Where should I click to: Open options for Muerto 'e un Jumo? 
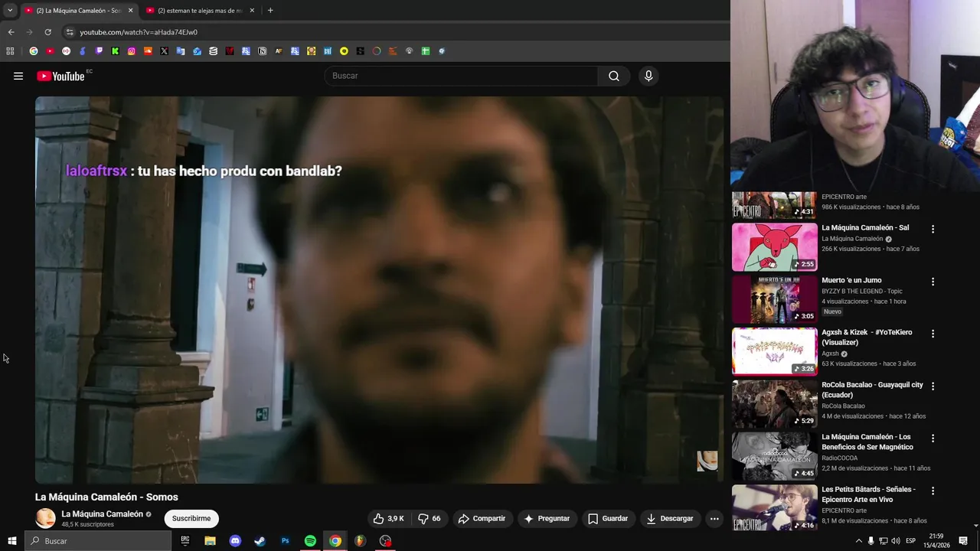[933, 282]
